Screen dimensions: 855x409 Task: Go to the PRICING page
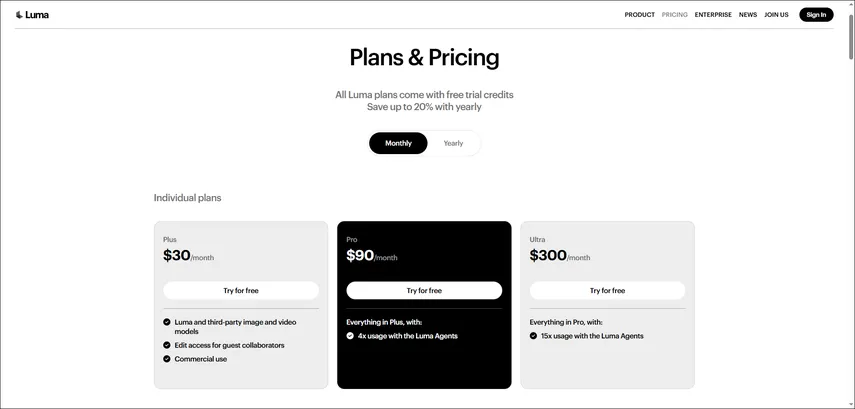coord(675,15)
